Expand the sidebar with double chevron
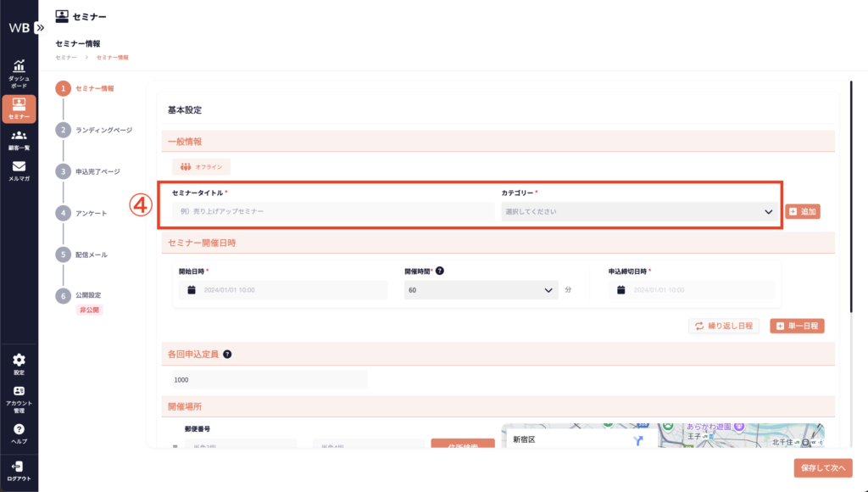 [x=40, y=27]
